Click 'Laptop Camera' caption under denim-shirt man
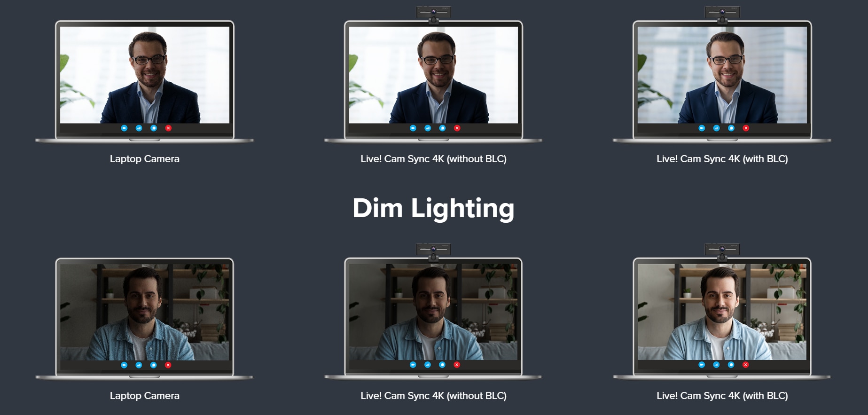Image resolution: width=868 pixels, height=415 pixels. [x=145, y=396]
